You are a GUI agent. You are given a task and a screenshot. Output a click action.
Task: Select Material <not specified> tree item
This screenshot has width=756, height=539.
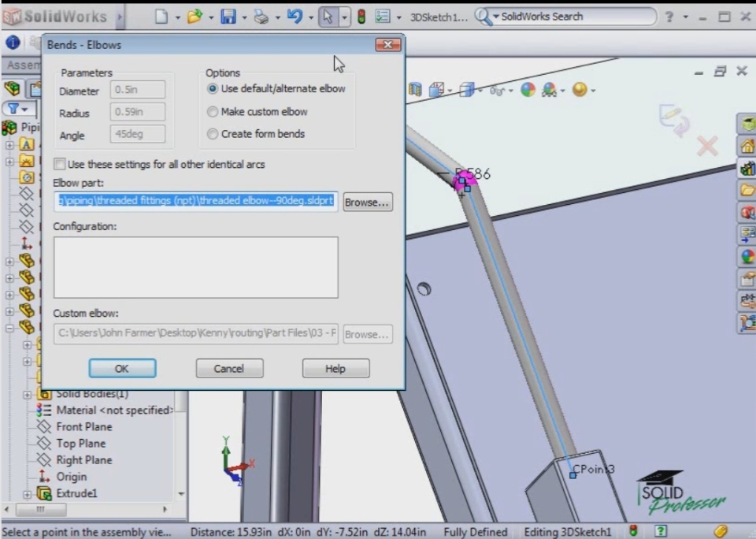click(114, 411)
